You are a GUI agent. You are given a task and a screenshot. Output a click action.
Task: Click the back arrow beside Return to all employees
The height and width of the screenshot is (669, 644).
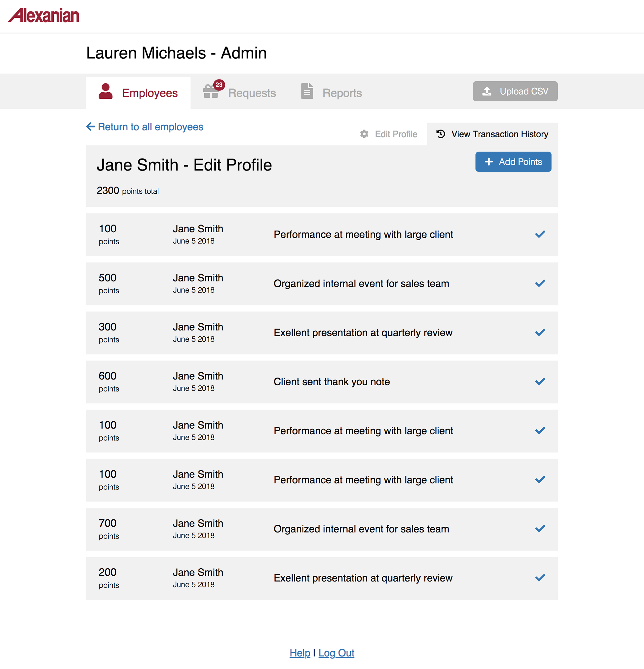pos(90,127)
